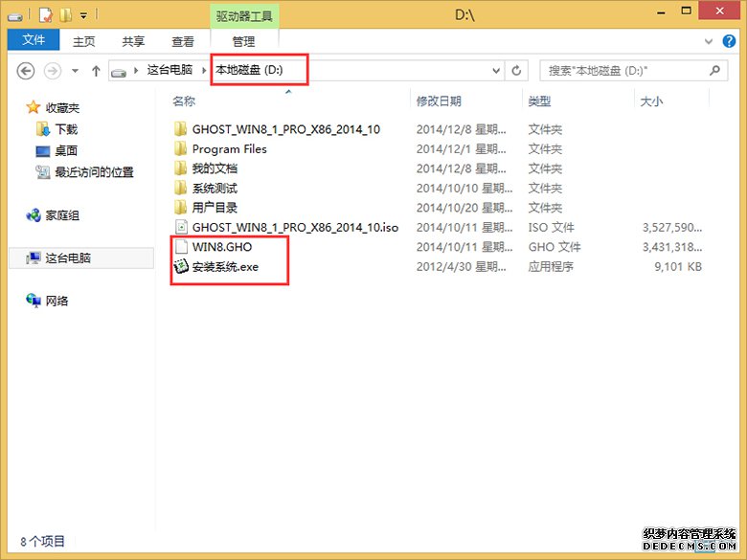This screenshot has width=747, height=560.
Task: Click the drive icon in the title bar
Action: pyautogui.click(x=15, y=16)
